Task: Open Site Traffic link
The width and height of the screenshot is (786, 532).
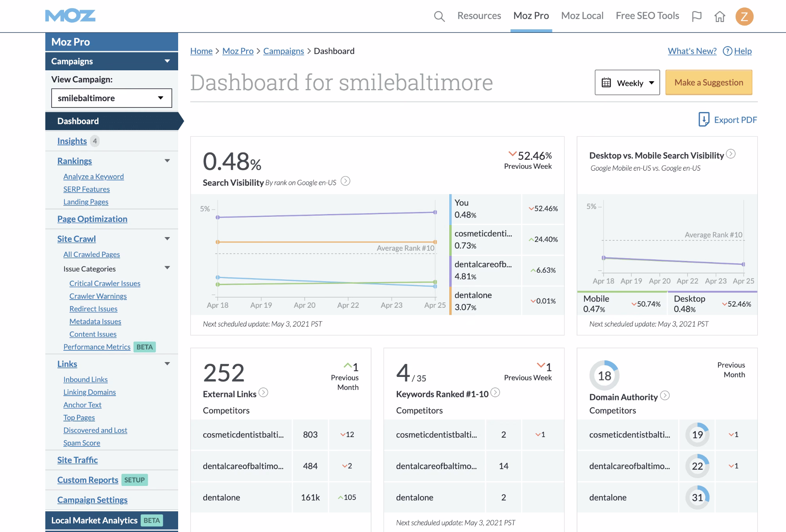Action: [x=77, y=460]
